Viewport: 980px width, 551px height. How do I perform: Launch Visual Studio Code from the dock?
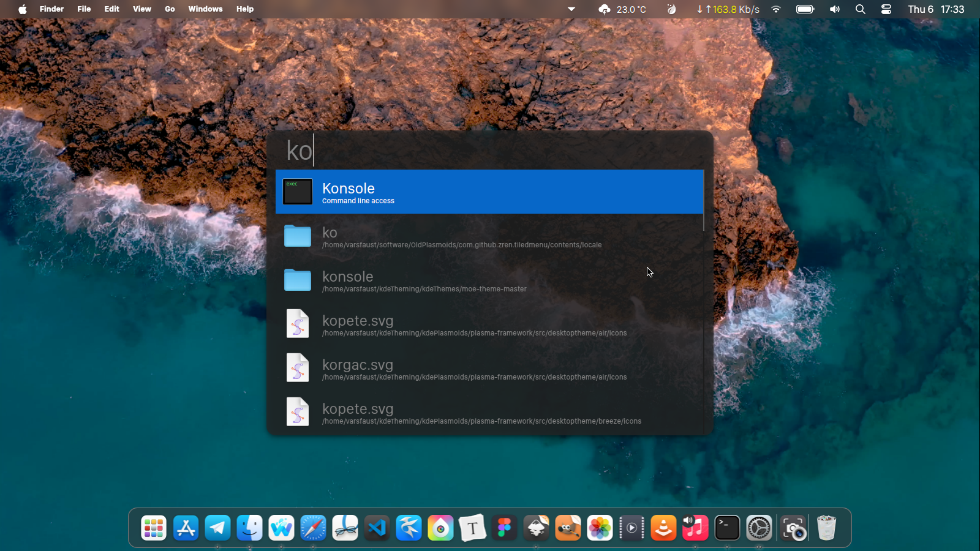pyautogui.click(x=377, y=528)
